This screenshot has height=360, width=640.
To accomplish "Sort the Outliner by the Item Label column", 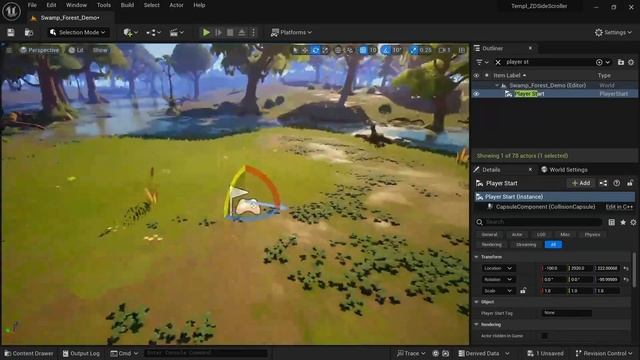I will pos(509,76).
